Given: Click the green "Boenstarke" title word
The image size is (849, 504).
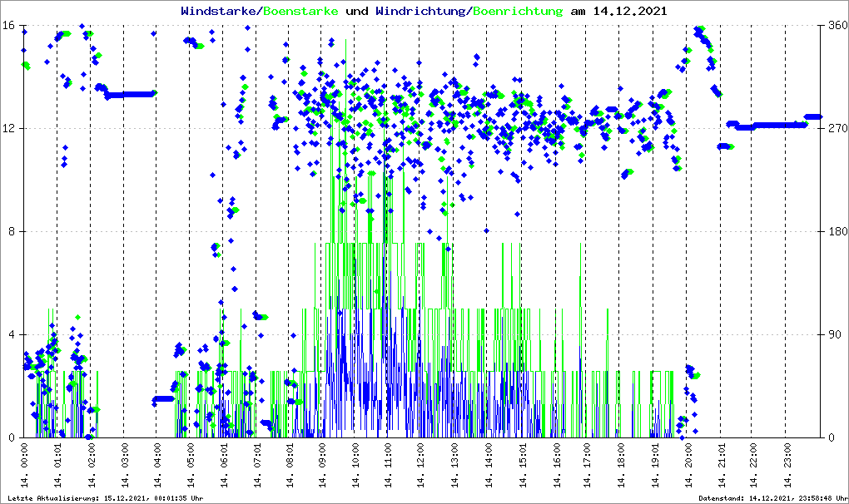Looking at the screenshot, I should coord(300,12).
